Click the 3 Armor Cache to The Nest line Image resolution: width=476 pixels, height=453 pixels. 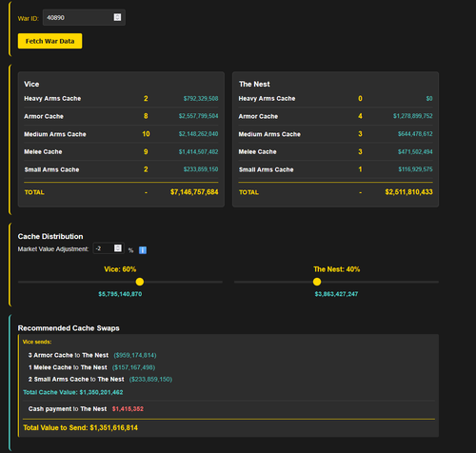92,355
